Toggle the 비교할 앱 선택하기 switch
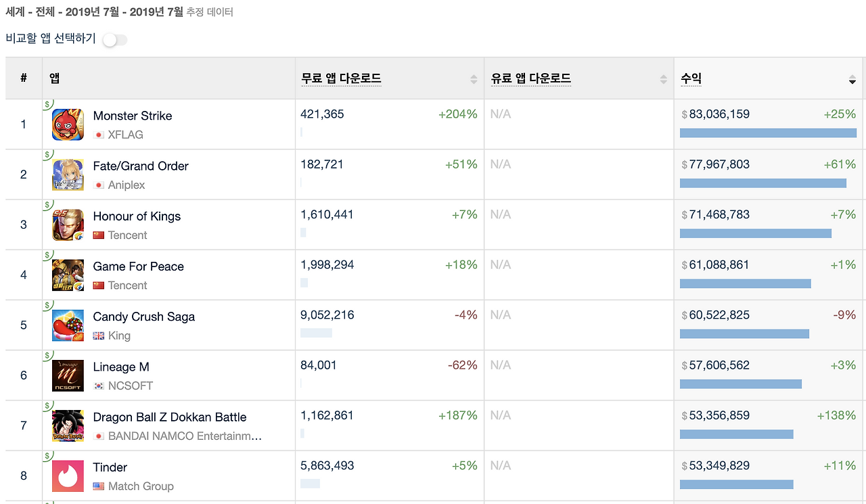 [114, 40]
